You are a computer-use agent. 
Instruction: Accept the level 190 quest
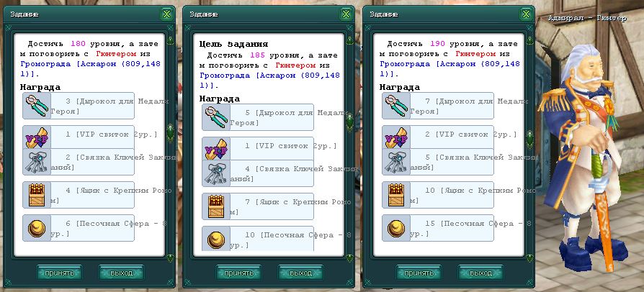point(419,273)
